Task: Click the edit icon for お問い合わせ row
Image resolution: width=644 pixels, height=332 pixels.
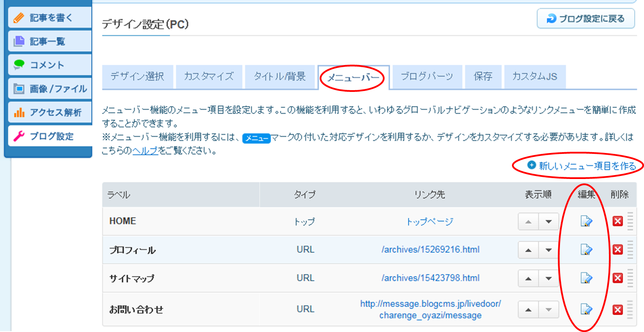Action: coord(586,309)
